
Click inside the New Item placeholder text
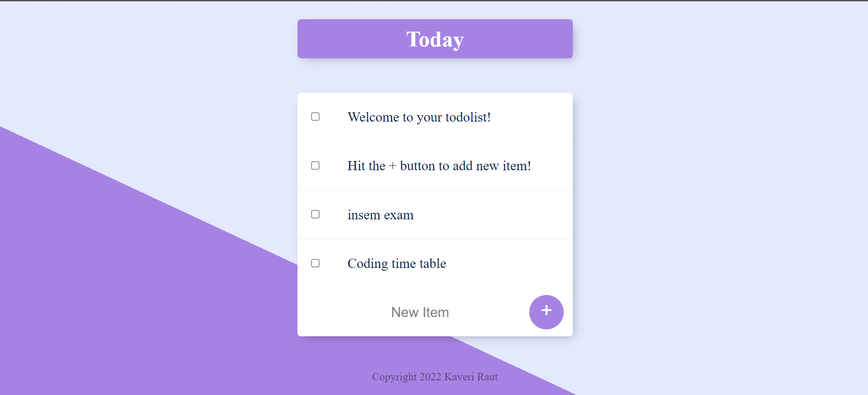(420, 312)
